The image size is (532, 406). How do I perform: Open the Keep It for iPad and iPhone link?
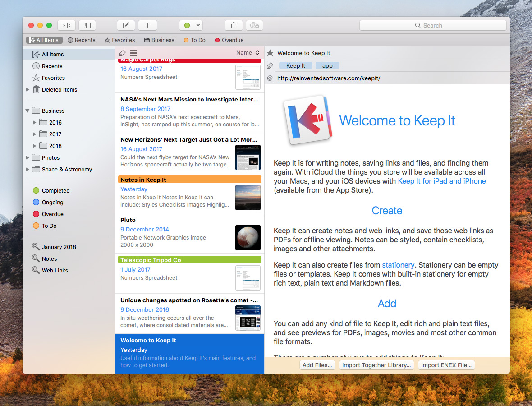point(442,181)
